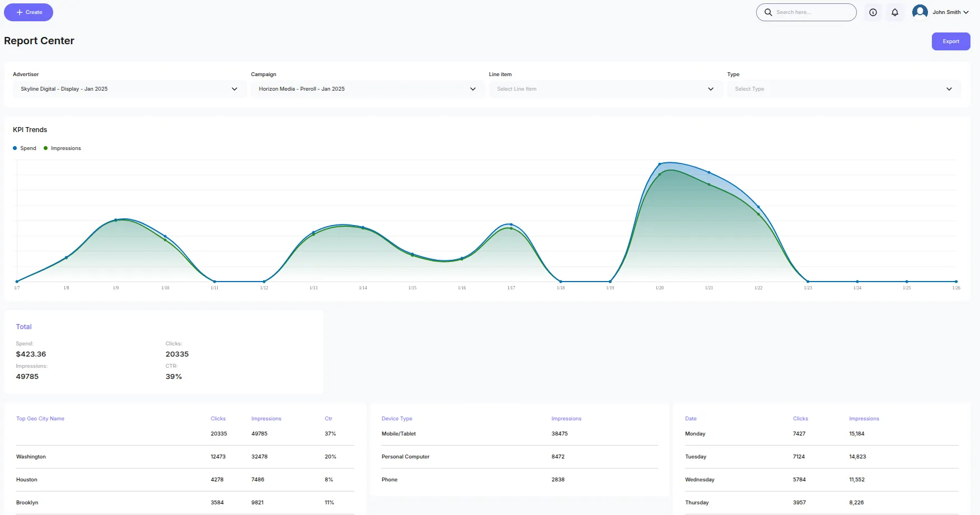Click the info icon in the header
980x515 pixels.
coord(873,12)
